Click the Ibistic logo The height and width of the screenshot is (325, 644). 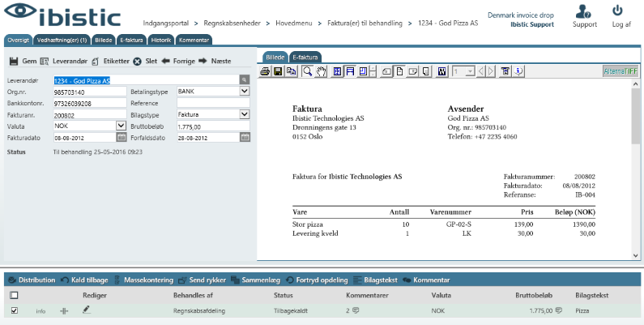point(62,15)
